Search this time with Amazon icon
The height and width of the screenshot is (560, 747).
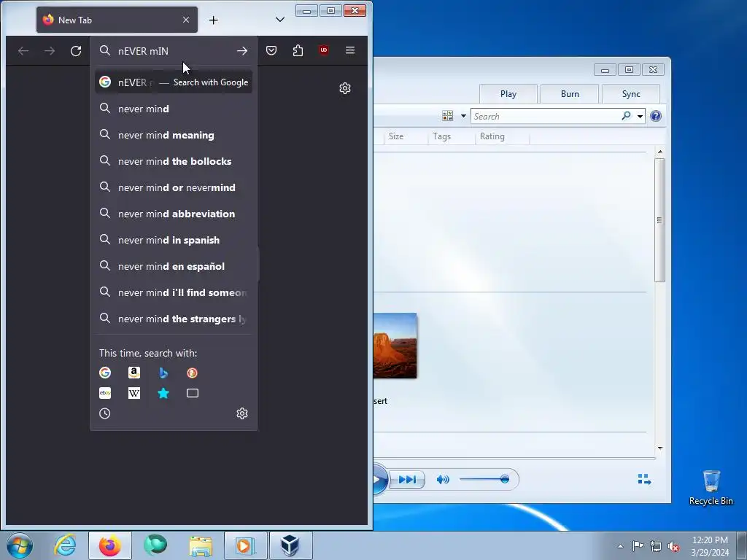(134, 373)
